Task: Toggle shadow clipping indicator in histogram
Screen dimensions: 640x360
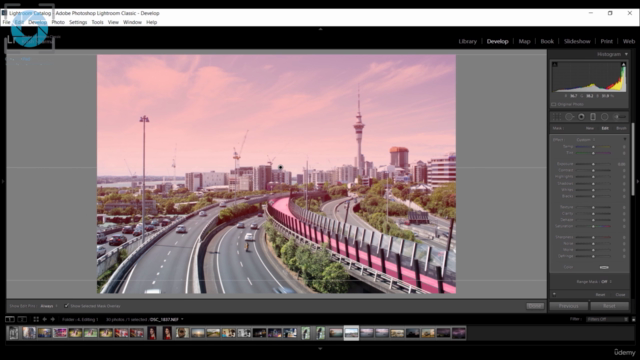Action: (x=555, y=64)
